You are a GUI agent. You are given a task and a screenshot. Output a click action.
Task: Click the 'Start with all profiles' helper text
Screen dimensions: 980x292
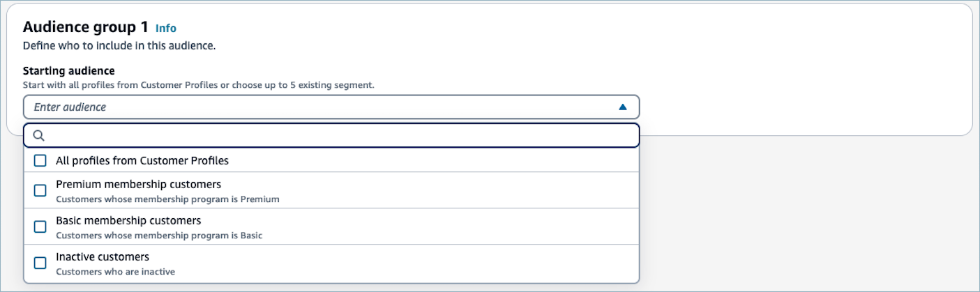(199, 85)
